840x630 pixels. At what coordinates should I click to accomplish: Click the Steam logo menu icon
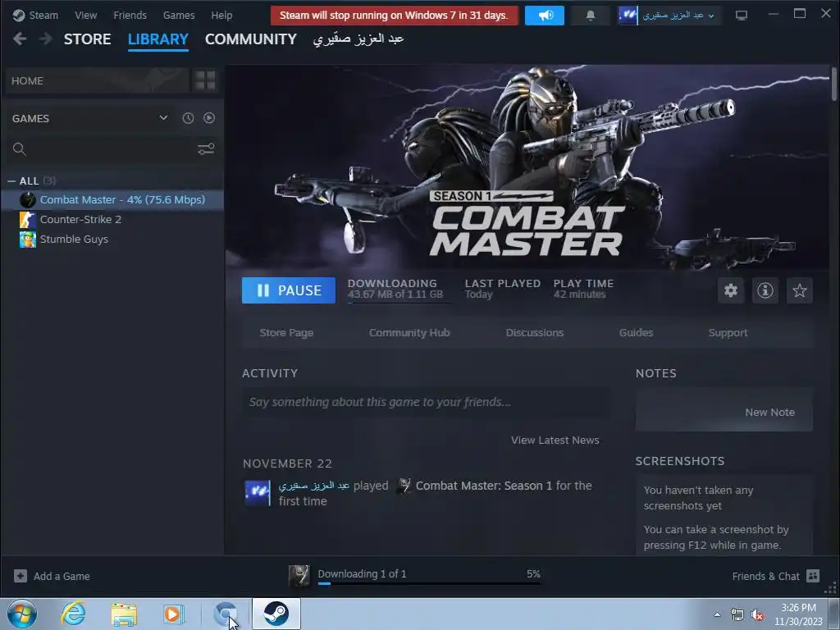pyautogui.click(x=19, y=15)
